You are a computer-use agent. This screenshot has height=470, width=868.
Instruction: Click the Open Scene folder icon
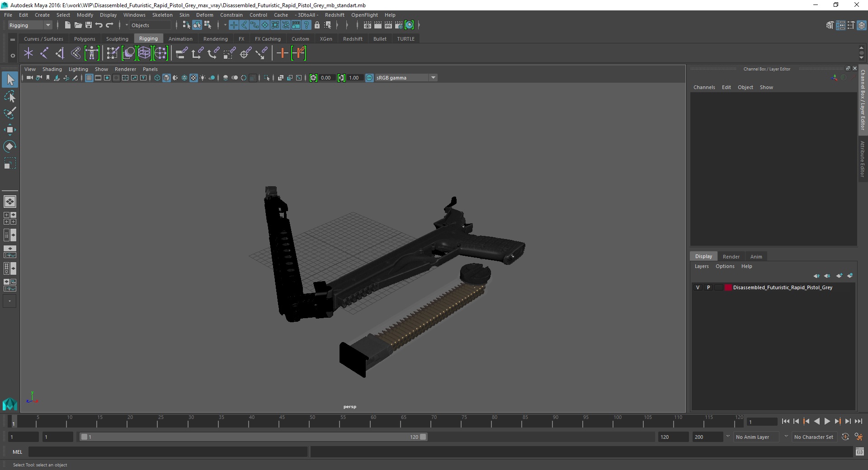[78, 25]
